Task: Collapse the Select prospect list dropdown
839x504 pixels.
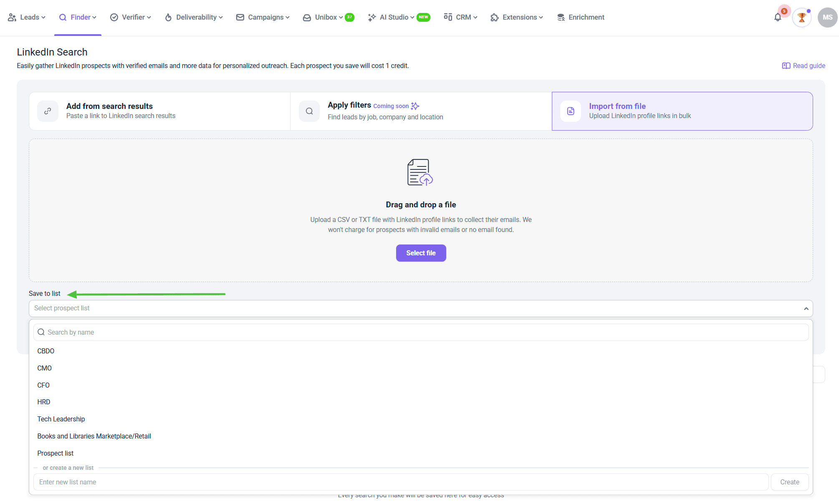Action: 806,309
